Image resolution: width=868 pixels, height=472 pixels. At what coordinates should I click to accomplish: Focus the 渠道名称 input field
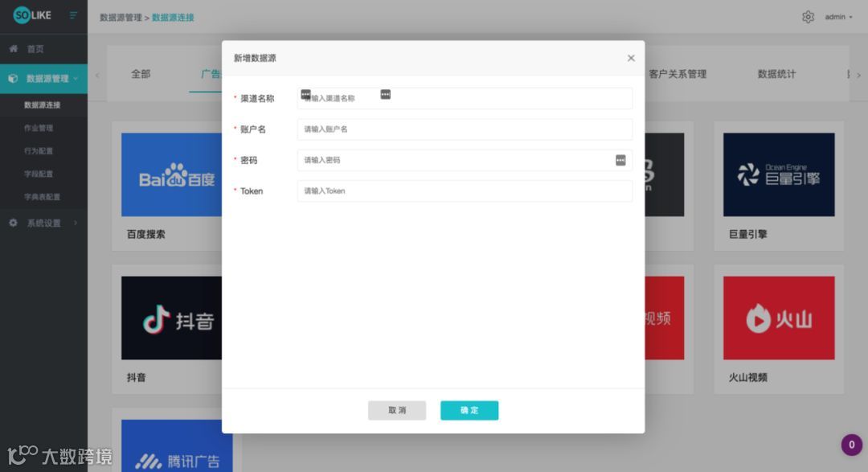pos(465,98)
